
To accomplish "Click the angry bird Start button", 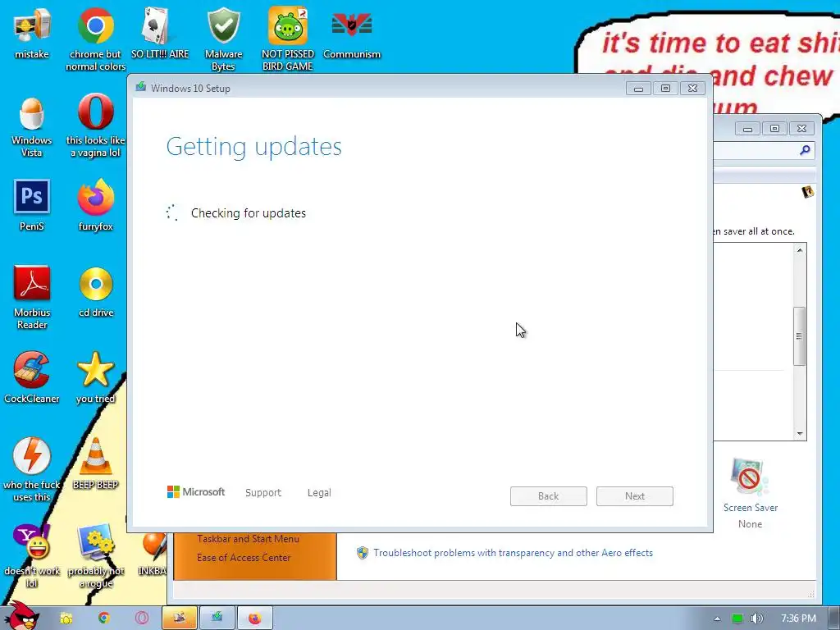I will [22, 616].
